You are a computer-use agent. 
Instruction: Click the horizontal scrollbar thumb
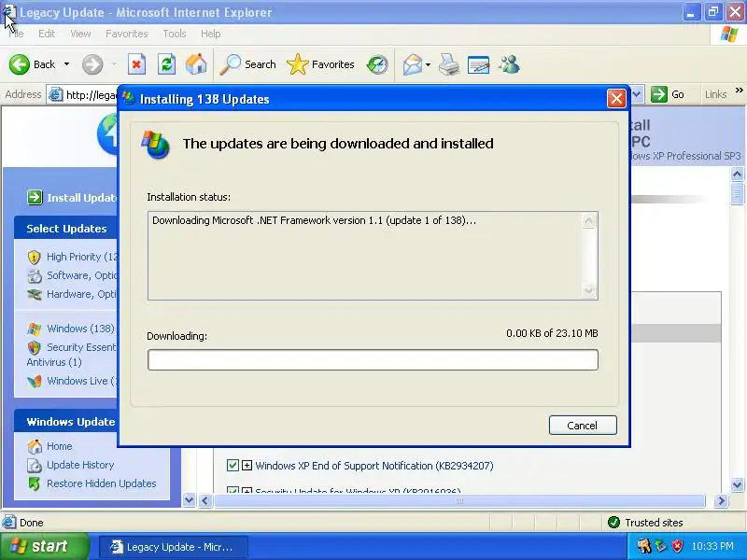coord(459,501)
